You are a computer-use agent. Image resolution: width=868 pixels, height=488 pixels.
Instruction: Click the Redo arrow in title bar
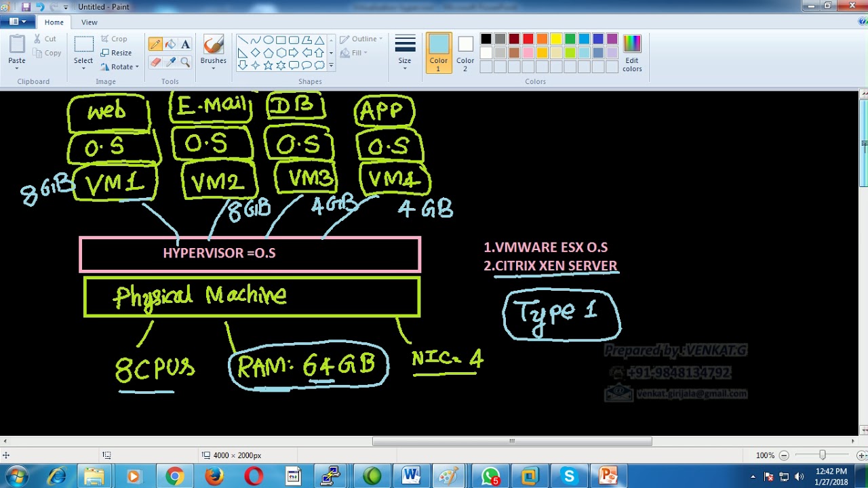pyautogui.click(x=54, y=7)
